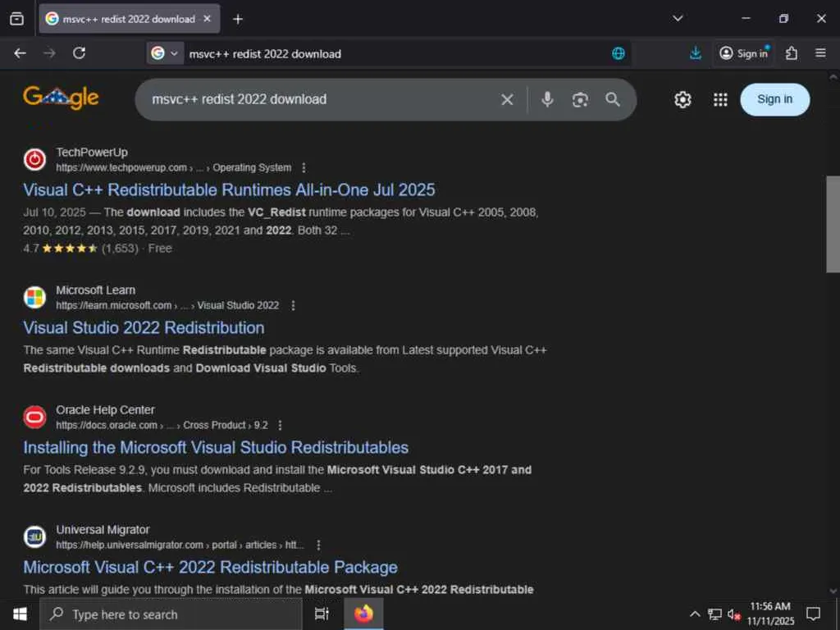This screenshot has height=630, width=840.
Task: Click the muted volume tray icon
Action: point(734,614)
